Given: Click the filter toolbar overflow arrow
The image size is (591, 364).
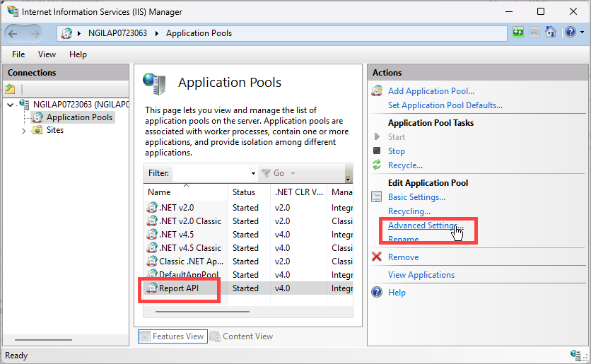Looking at the screenshot, I should [x=349, y=179].
